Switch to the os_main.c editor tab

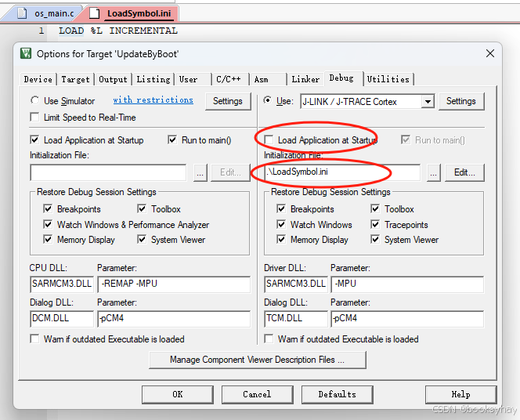46,13
